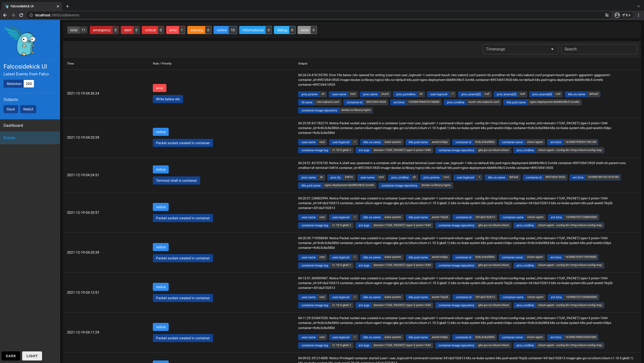Viewport: 644px width, 363px height.
Task: Click site info icon in address bar
Action: point(31,15)
